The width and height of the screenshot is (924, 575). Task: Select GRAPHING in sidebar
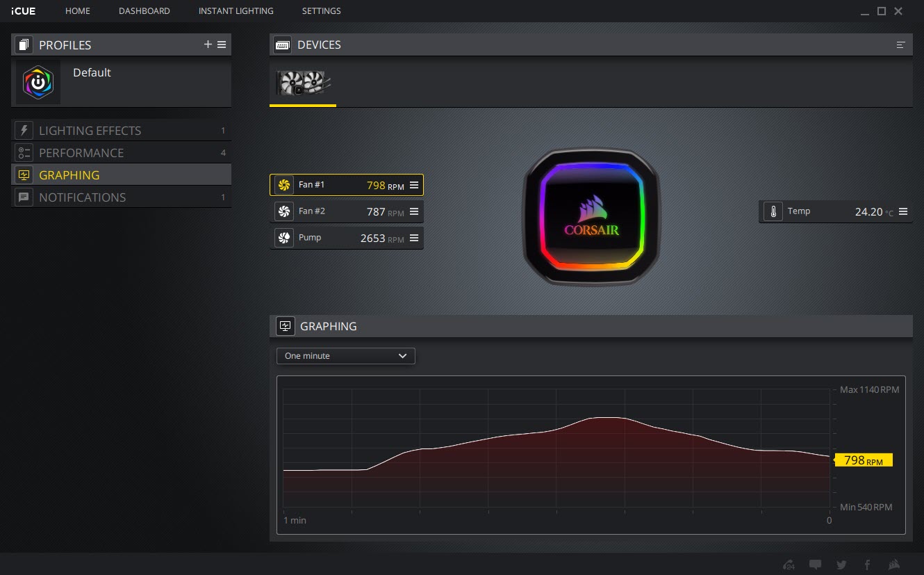(122, 175)
